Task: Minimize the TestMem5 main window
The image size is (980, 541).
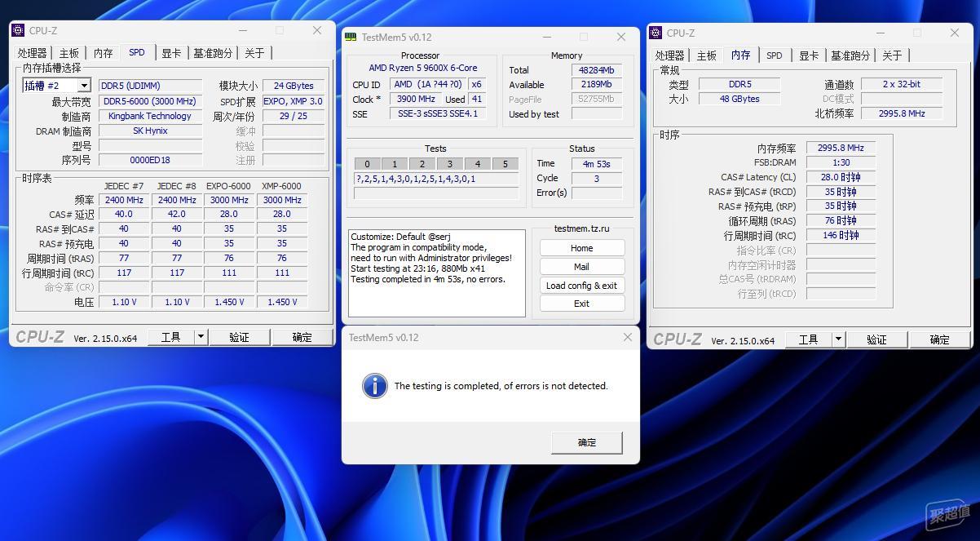Action: [546, 37]
